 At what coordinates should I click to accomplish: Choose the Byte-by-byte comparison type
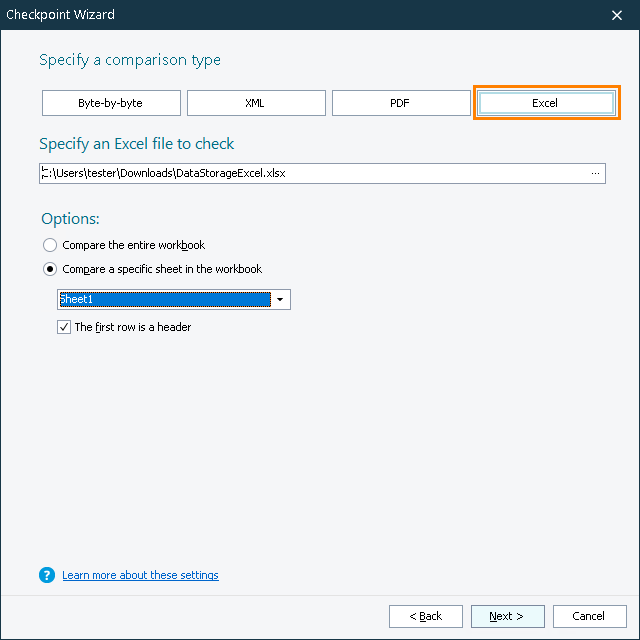pyautogui.click(x=111, y=103)
